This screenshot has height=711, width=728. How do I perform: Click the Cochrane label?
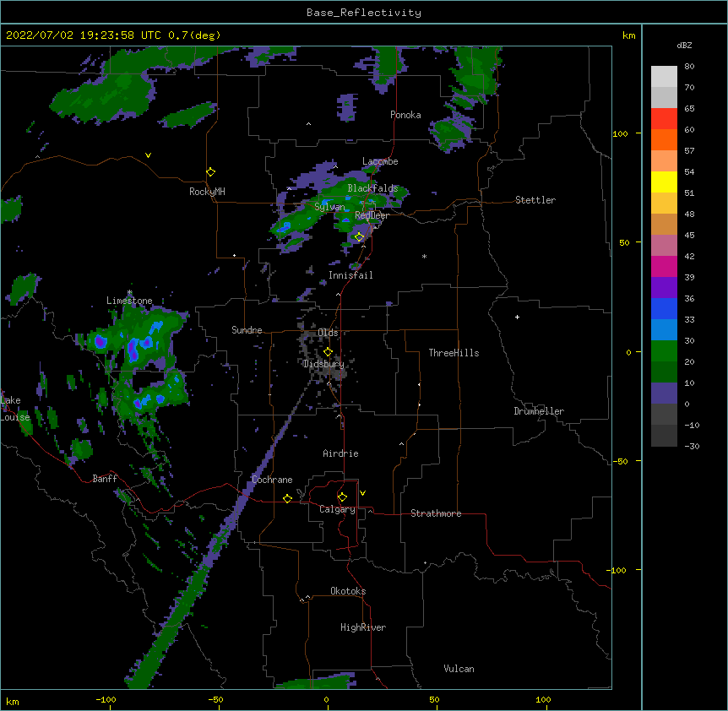click(272, 480)
